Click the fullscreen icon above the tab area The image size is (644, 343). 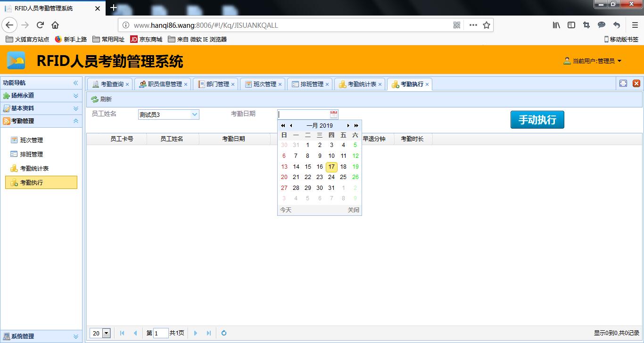pyautogui.click(x=623, y=83)
